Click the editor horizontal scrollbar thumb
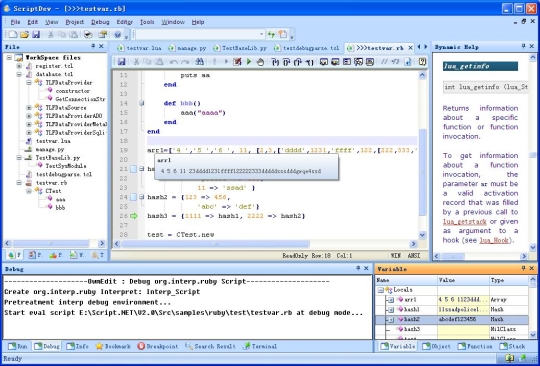 pos(216,244)
